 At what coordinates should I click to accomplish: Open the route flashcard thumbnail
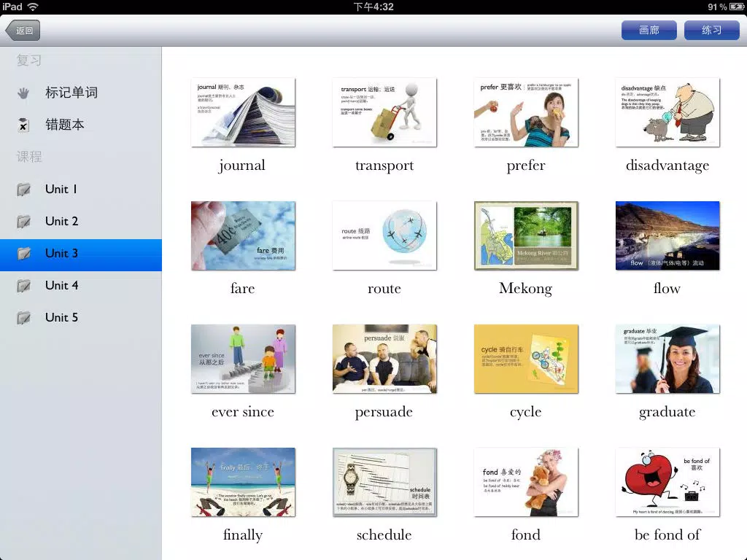click(384, 236)
